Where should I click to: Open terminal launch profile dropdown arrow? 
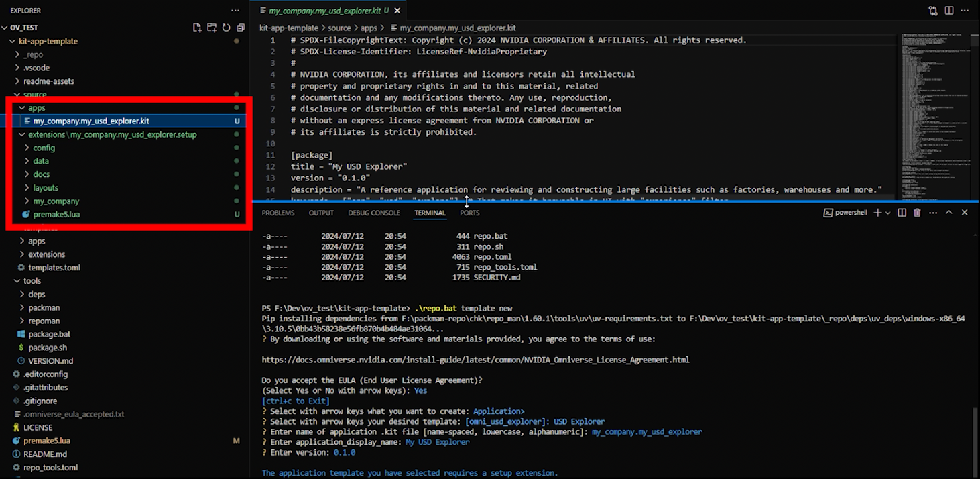[x=888, y=213]
